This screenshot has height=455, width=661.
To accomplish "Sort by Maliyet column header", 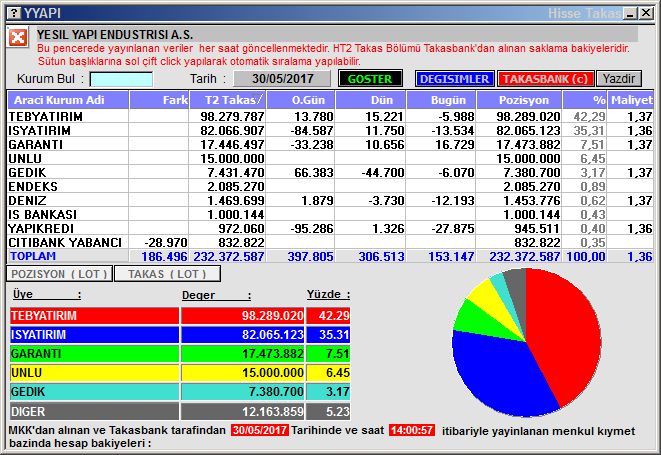I will click(x=631, y=100).
